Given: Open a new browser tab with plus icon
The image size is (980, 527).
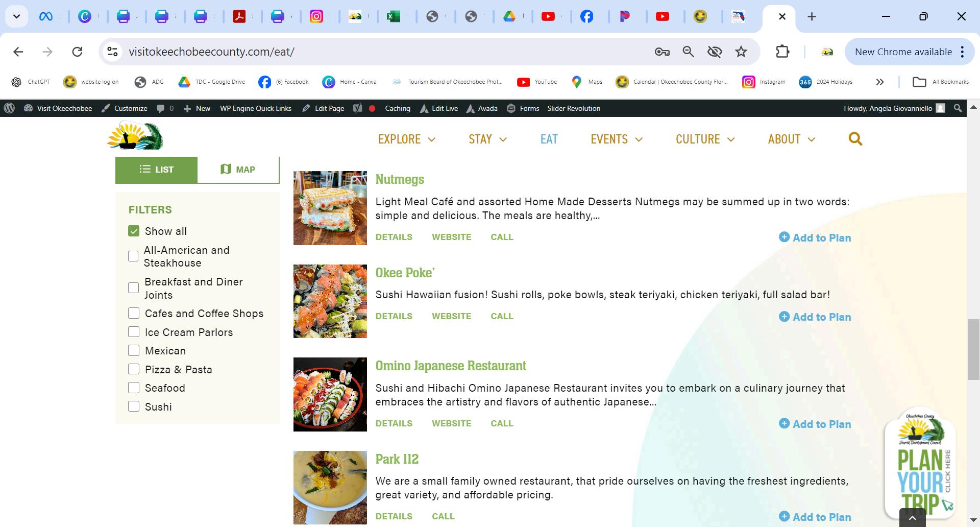Looking at the screenshot, I should 812,16.
